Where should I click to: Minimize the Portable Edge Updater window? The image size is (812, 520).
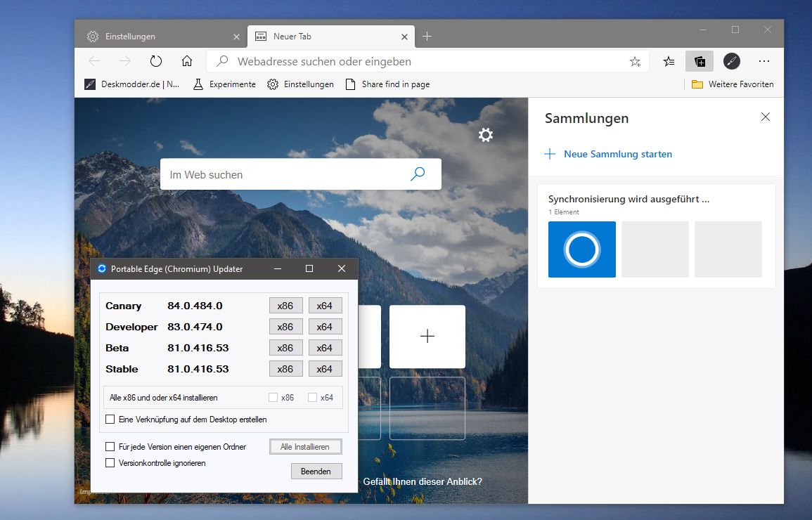[278, 268]
